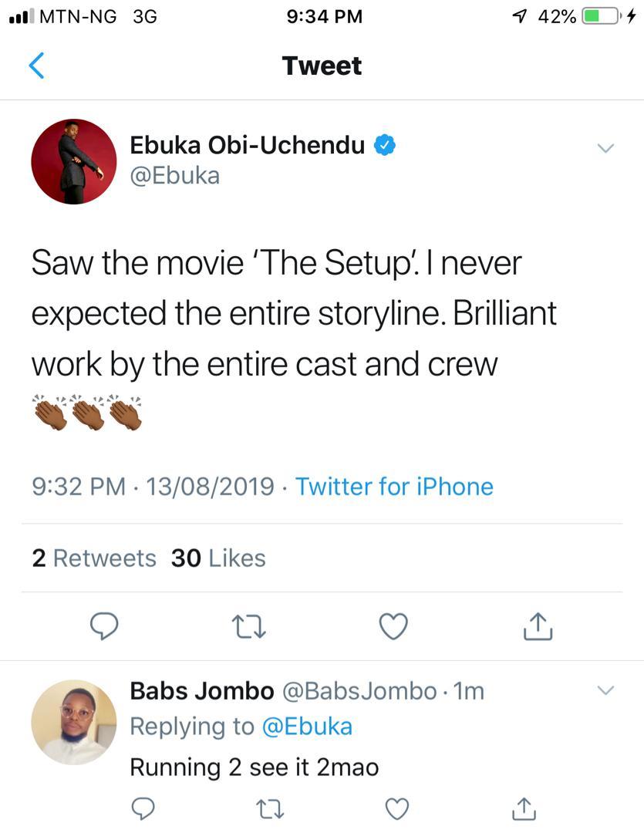Screen dimensions: 644x833
Task: View the 30 Likes list
Action: pos(218,558)
